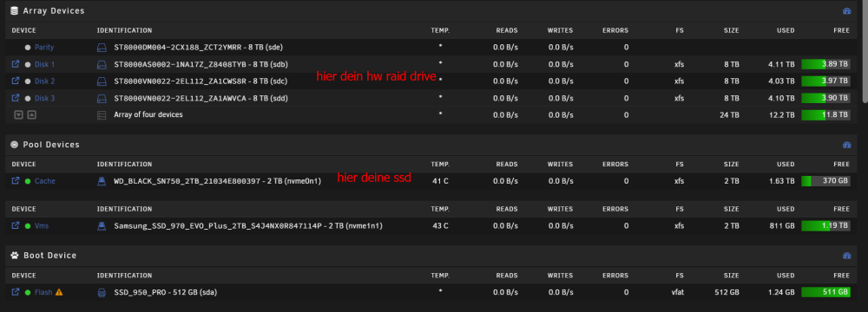Viewport: 868px width, 312px height.
Task: Click Cache temperature 41 C
Action: [x=440, y=181]
